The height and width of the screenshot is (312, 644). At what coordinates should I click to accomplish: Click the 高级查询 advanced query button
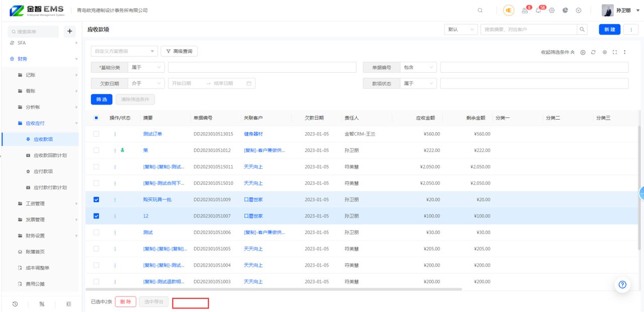coord(179,51)
